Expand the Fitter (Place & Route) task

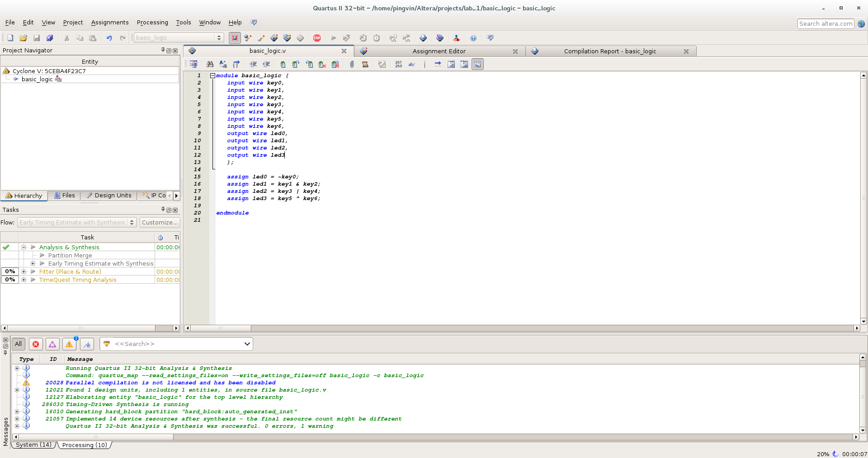pos(24,271)
